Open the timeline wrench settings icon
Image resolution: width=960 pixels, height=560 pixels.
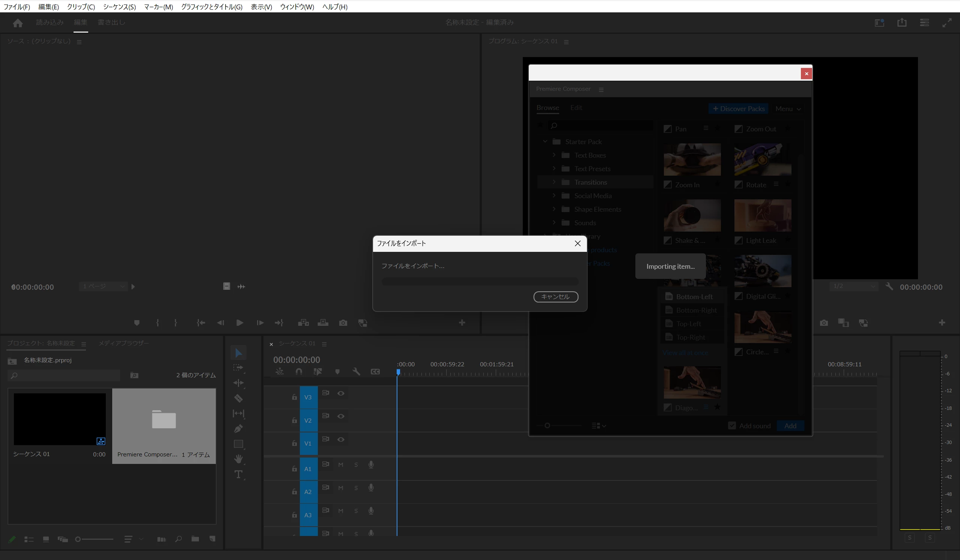point(356,372)
